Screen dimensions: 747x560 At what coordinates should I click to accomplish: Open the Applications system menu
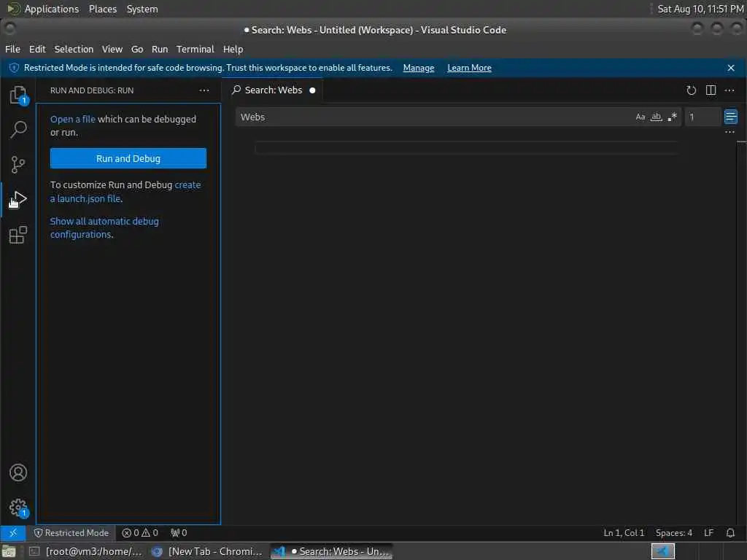pyautogui.click(x=52, y=9)
